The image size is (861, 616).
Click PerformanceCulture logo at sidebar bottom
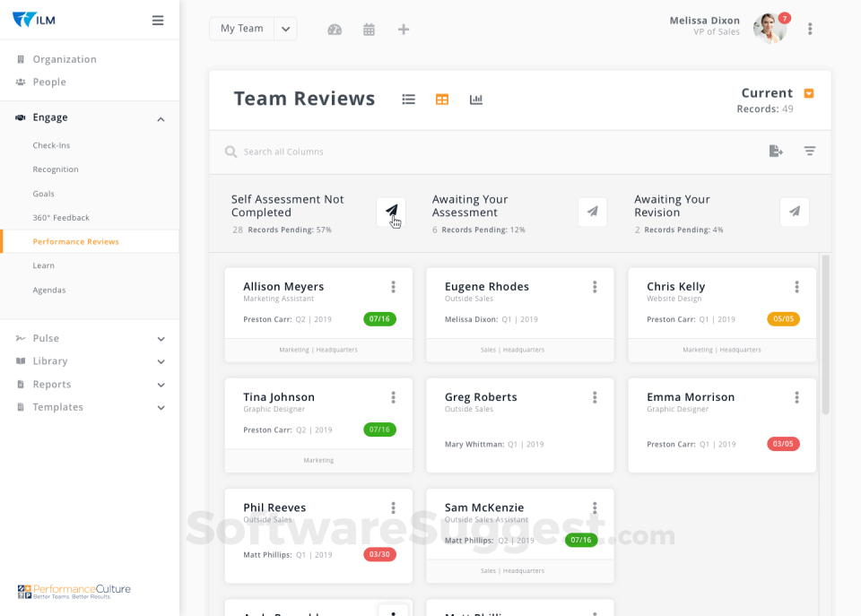tap(74, 591)
